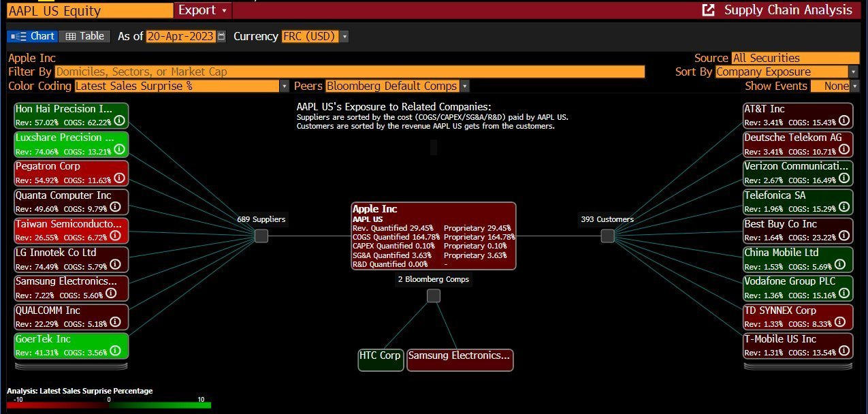Open info icon on AT&T Inc card
Image resolution: width=868 pixels, height=414 pixels.
844,121
